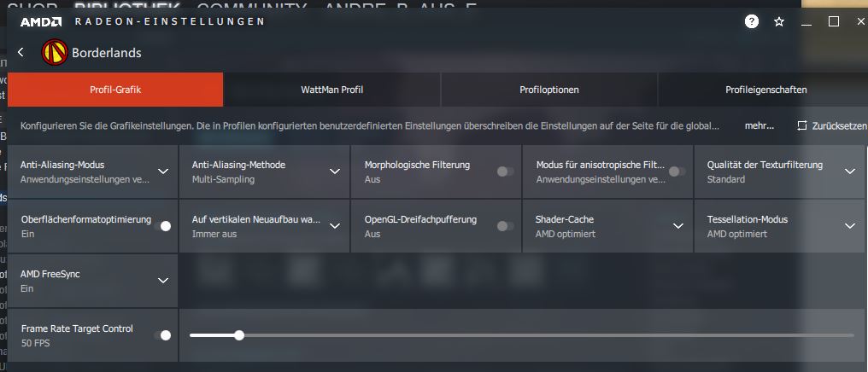This screenshot has height=372, width=868.
Task: Turn off Frame Rate Target Control switch
Action: [x=162, y=335]
